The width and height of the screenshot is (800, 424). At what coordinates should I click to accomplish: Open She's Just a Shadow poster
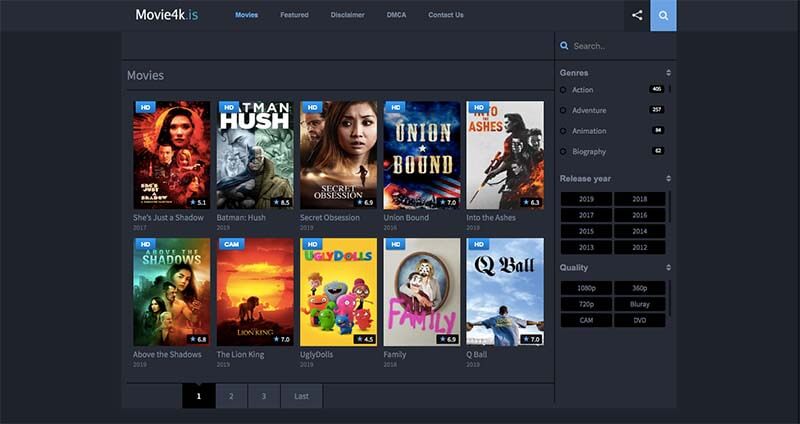point(171,155)
